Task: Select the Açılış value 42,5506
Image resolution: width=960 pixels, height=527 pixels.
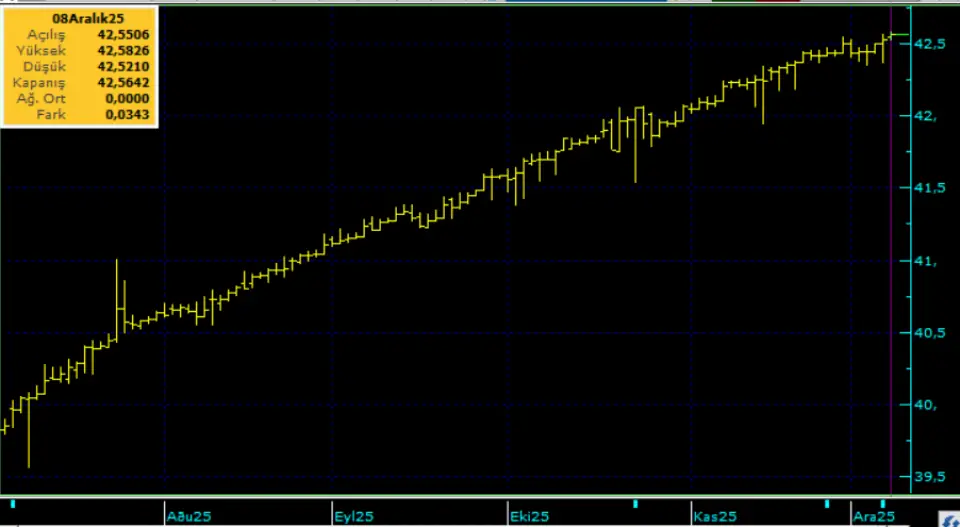Action: pyautogui.click(x=123, y=34)
